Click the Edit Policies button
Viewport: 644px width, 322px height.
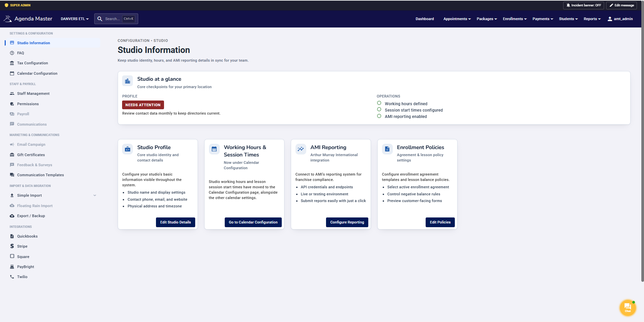(440, 222)
